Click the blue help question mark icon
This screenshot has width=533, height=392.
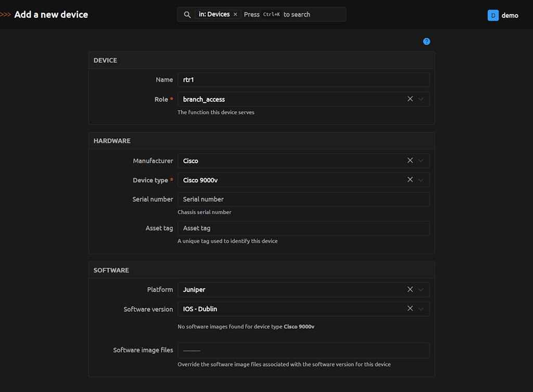[426, 42]
